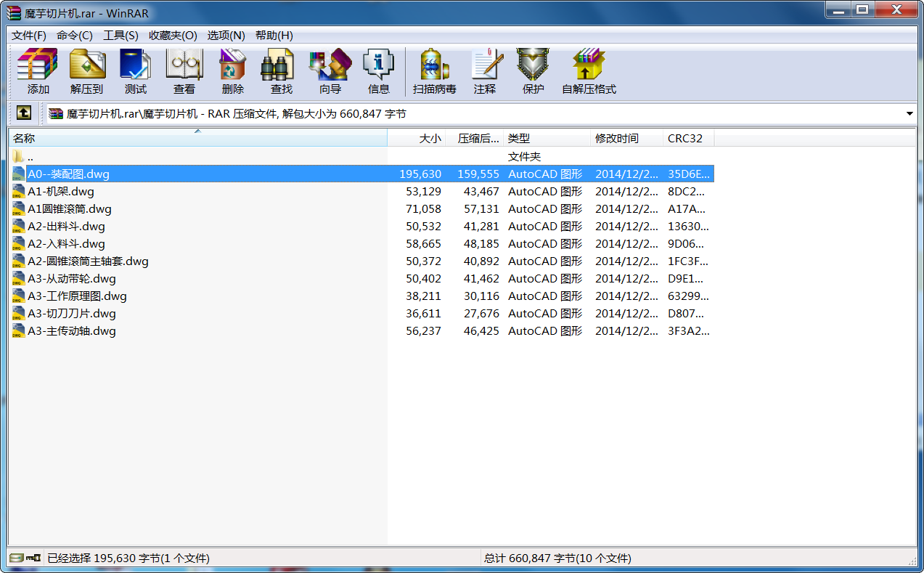Screen dimensions: 924x573
Task: Open the 选项(N) menu
Action: point(226,36)
